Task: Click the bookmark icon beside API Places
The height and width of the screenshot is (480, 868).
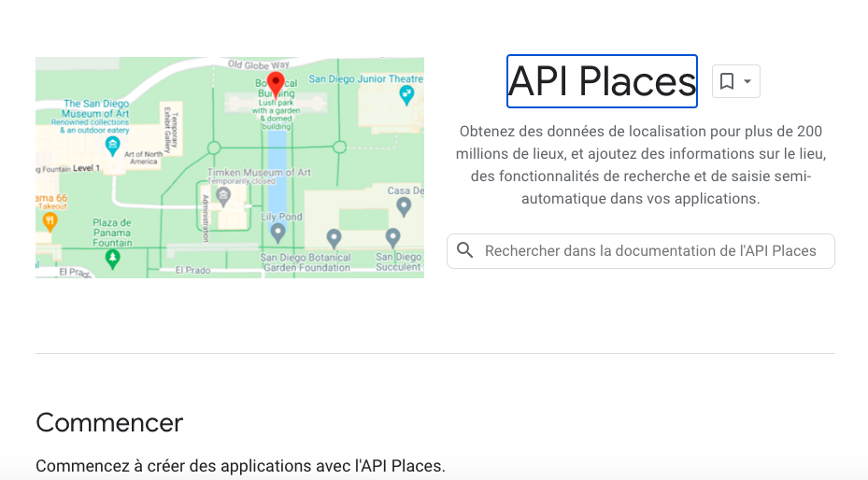Action: [x=727, y=82]
